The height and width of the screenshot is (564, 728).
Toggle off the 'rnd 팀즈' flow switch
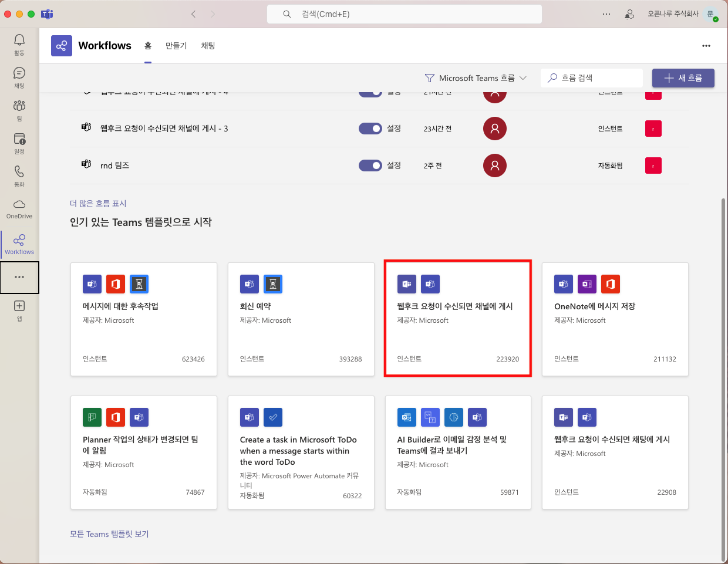(370, 166)
